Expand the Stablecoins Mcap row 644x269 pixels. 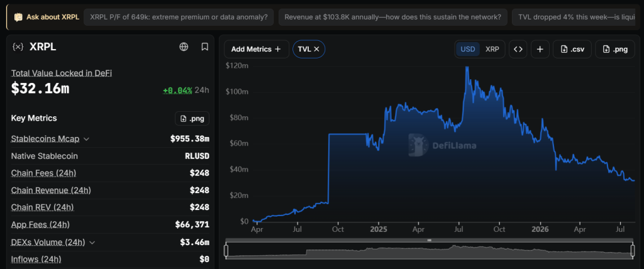86,139
